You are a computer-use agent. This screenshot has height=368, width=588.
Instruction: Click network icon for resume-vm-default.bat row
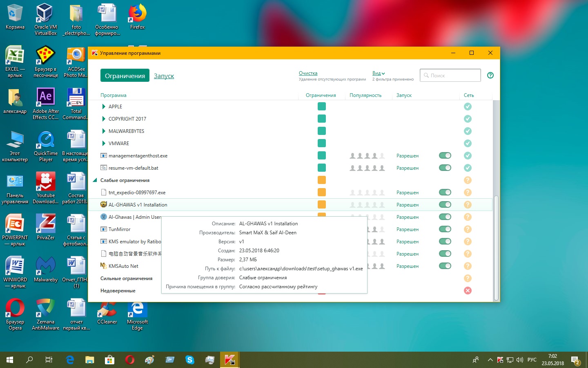(x=468, y=168)
